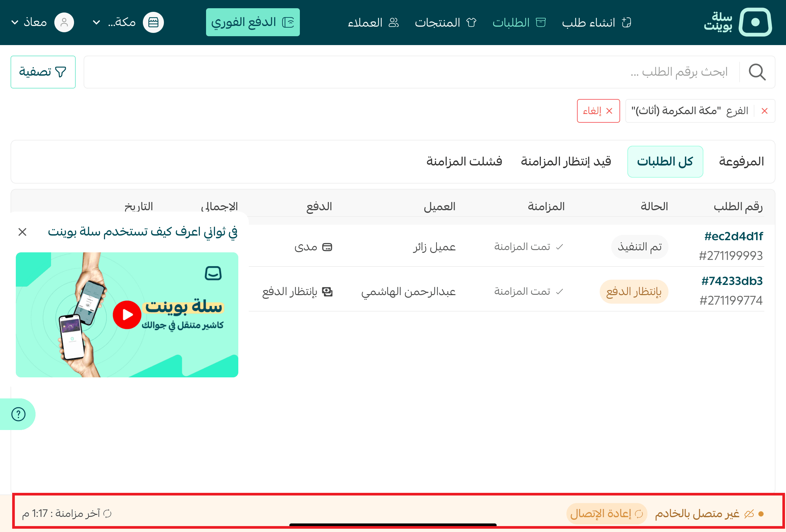Click the الدفع الفوري button
786x532 pixels.
pos(253,22)
